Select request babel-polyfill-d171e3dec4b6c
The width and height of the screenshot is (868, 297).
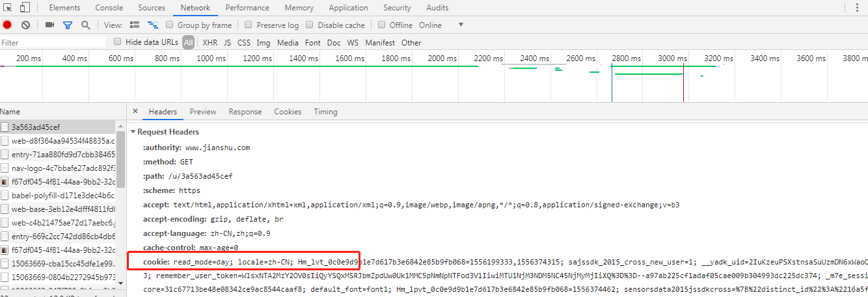click(58, 195)
